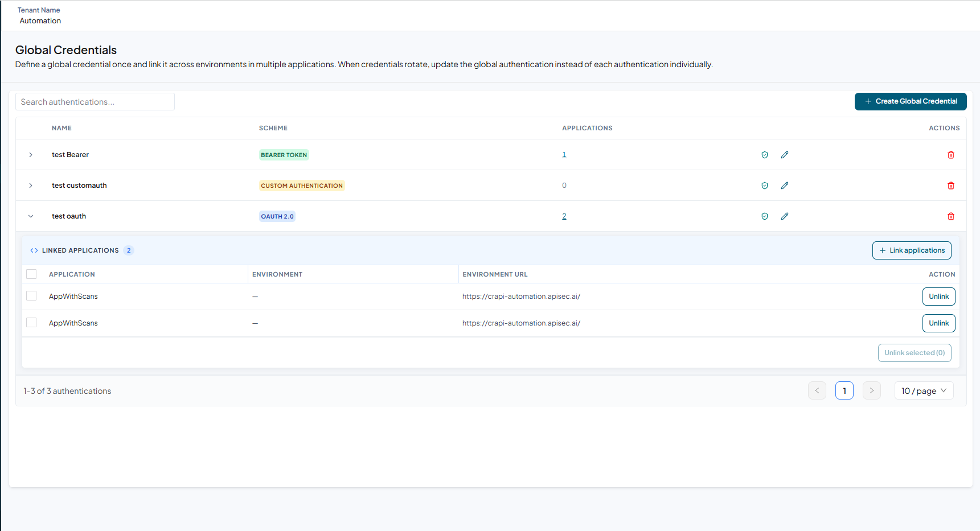Click the CUSTOM AUTHENTICATION scheme tag
Viewport: 980px width, 531px height.
[x=302, y=186]
